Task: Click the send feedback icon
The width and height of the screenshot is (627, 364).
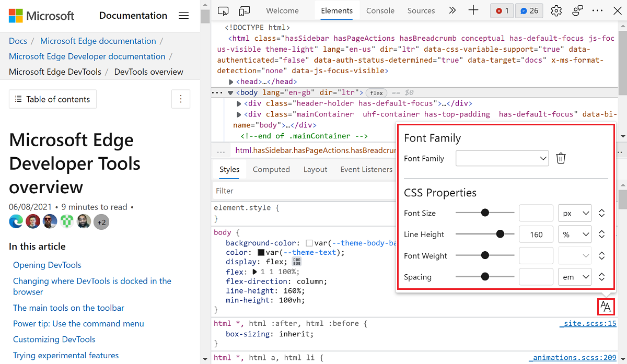Action: click(x=577, y=10)
